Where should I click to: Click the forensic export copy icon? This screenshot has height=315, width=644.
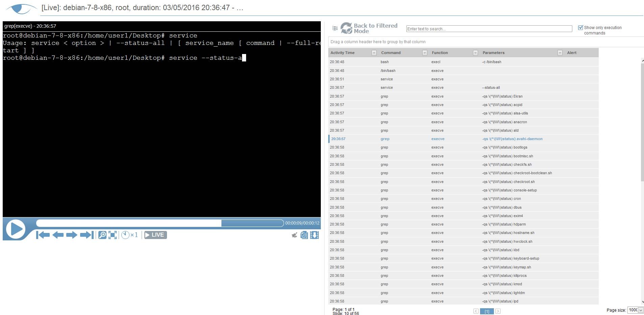click(x=304, y=235)
